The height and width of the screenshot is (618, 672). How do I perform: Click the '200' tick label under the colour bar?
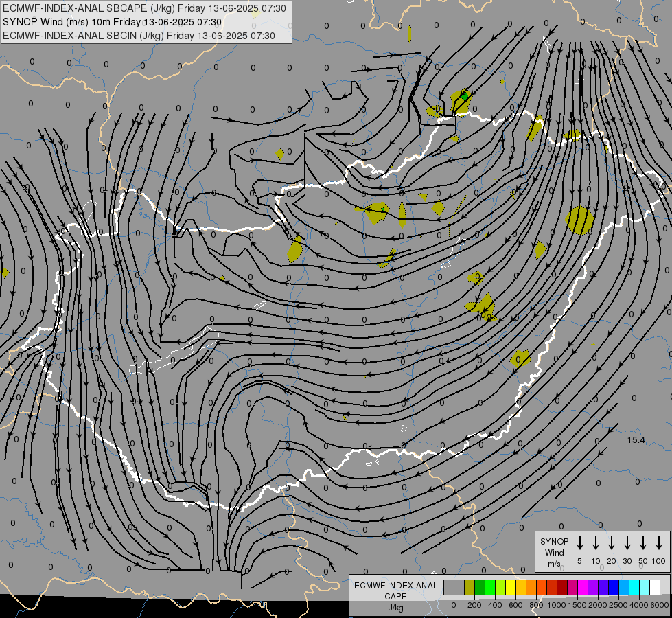[474, 605]
